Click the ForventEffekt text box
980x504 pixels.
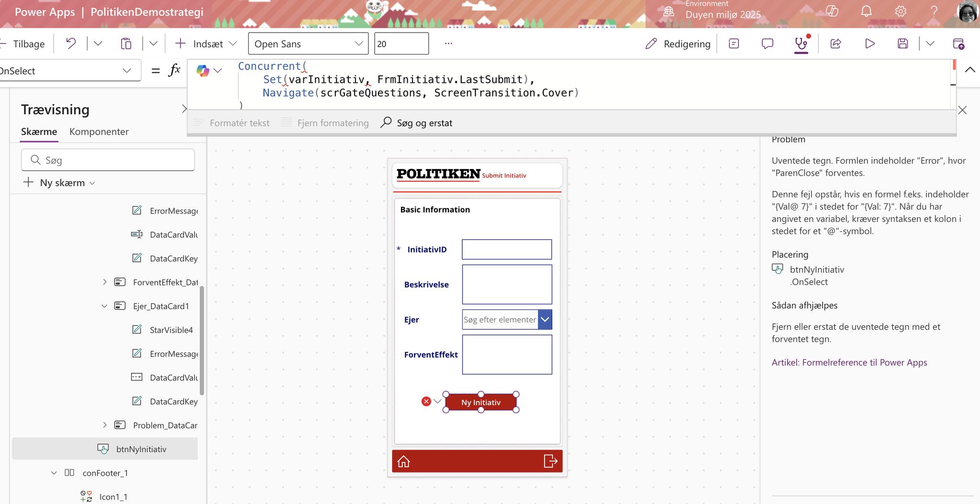[507, 355]
